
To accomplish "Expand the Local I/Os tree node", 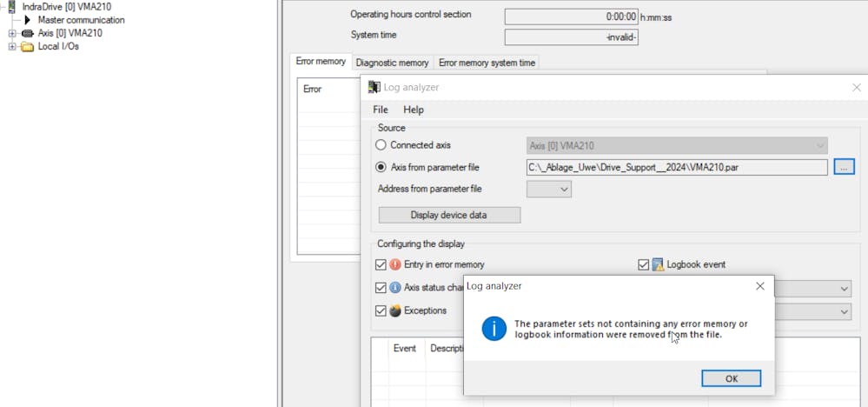I will coord(12,46).
